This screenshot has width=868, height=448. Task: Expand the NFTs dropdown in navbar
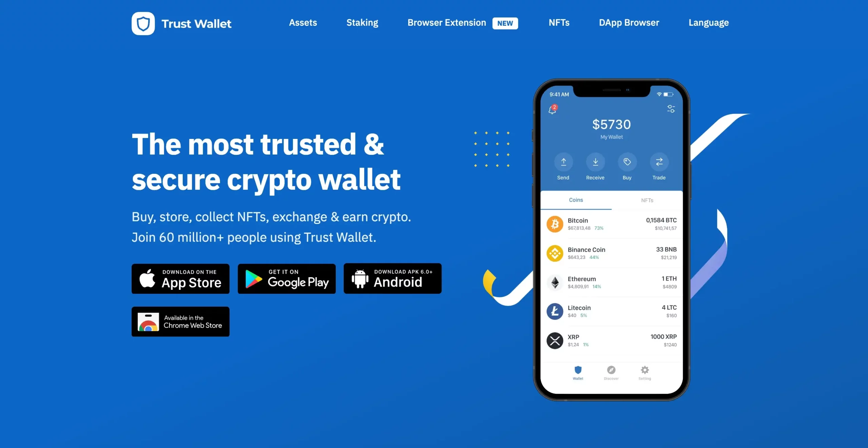558,22
